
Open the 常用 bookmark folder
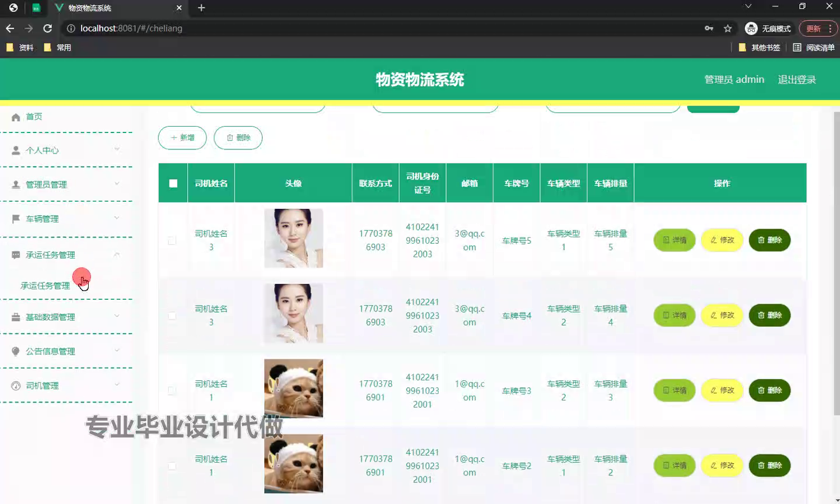(x=58, y=47)
